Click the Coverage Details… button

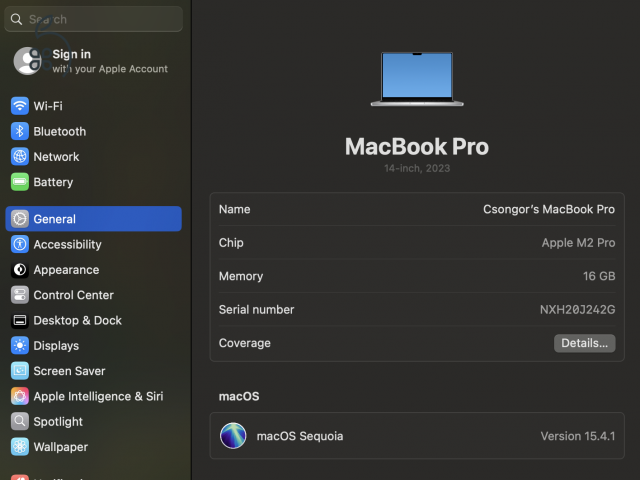(584, 343)
